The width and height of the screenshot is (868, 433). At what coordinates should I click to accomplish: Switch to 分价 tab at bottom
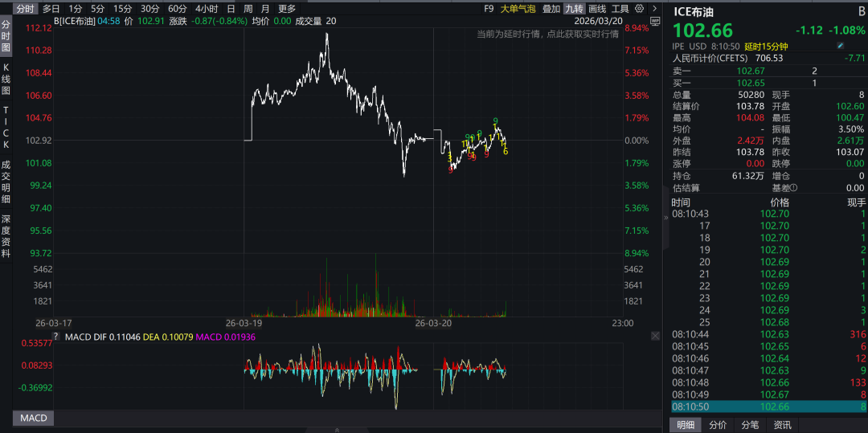(719, 425)
